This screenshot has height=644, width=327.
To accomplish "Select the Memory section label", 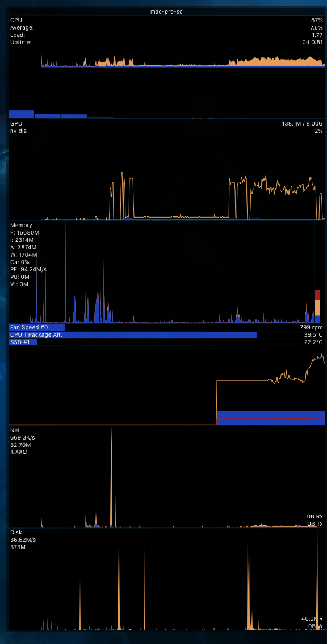I will (21, 225).
